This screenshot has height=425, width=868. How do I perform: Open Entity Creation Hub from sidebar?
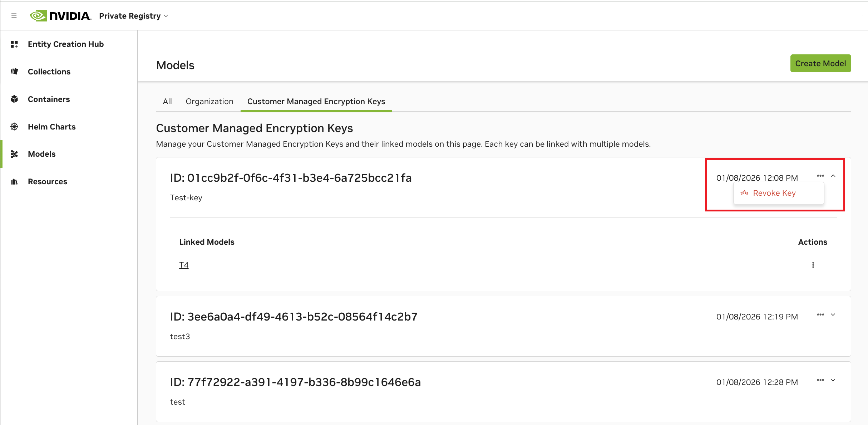point(65,44)
